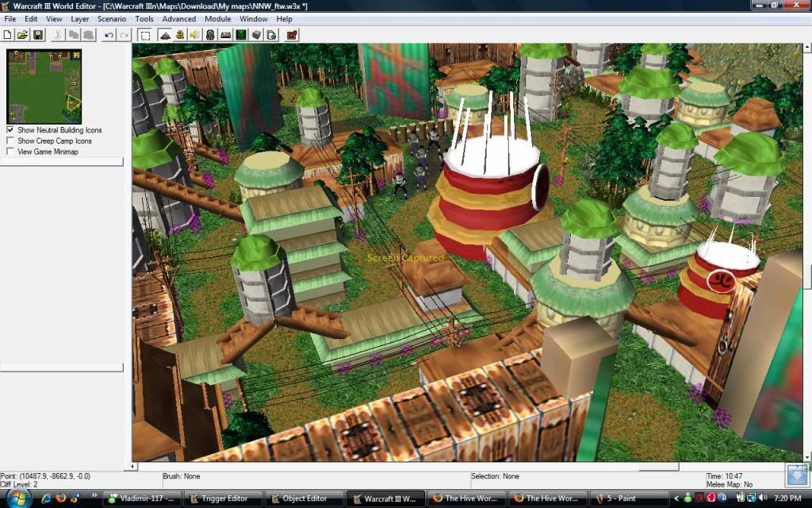812x508 pixels.
Task: Open the Terrain Editor mountain icon
Action: tap(165, 35)
